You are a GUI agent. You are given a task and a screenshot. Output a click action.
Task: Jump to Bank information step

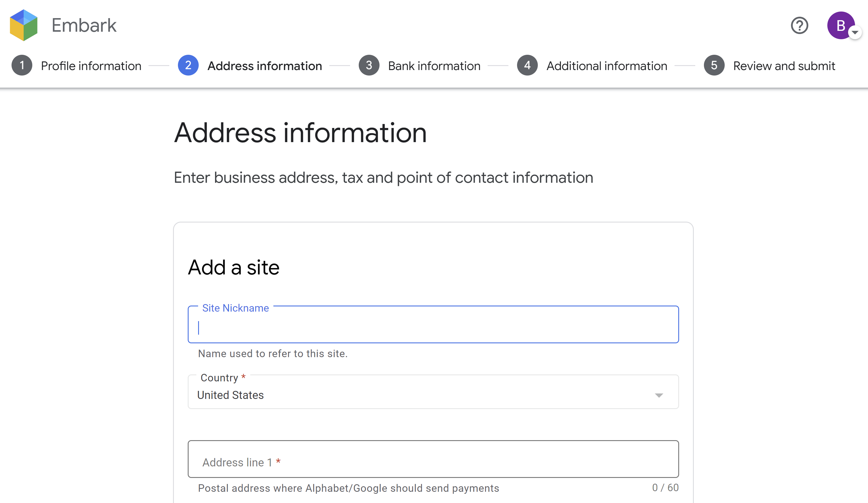click(x=434, y=66)
